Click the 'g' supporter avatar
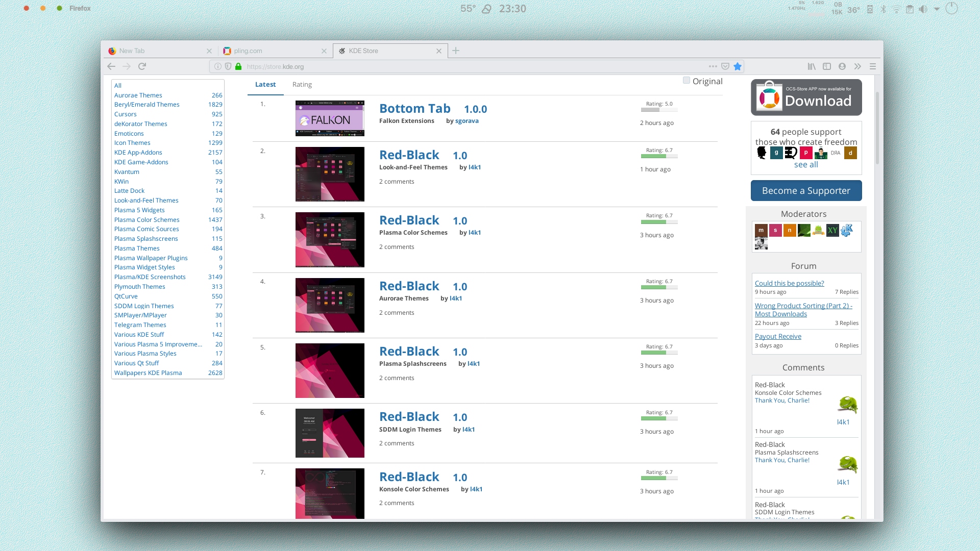 coord(776,153)
